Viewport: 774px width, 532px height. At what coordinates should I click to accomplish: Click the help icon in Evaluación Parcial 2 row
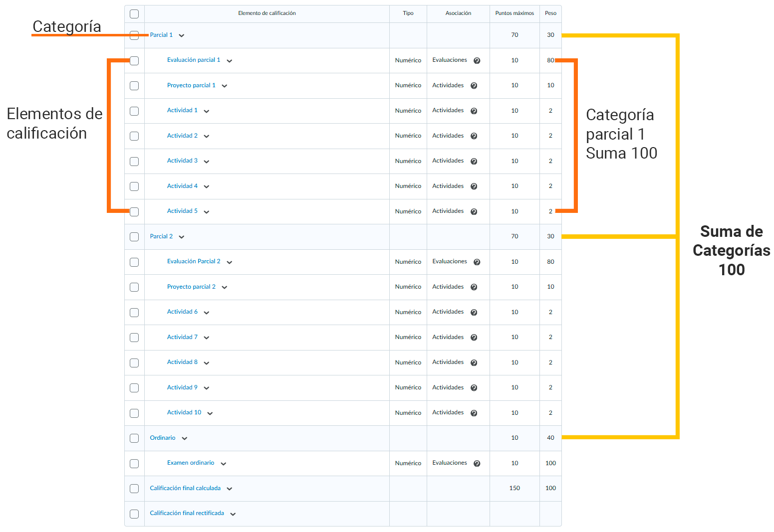(x=477, y=262)
